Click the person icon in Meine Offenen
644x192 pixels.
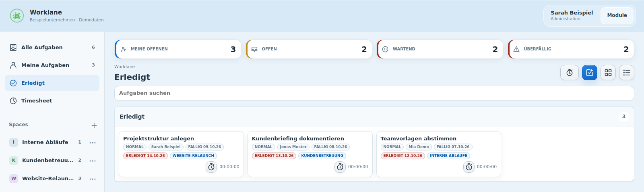pos(124,49)
